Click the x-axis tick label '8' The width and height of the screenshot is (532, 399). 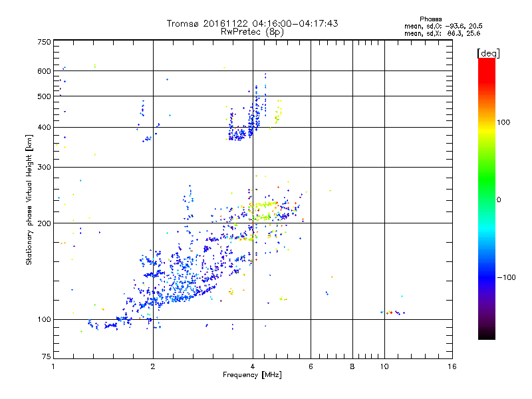pyautogui.click(x=352, y=366)
